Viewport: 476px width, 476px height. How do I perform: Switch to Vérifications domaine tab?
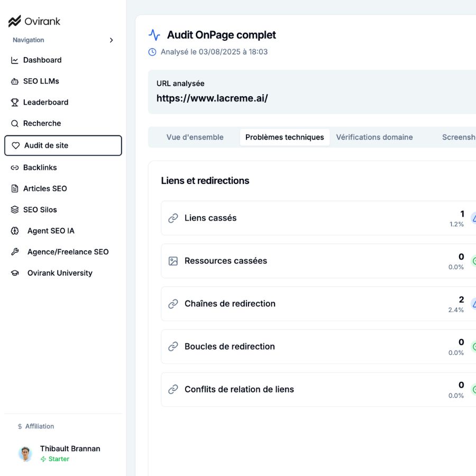point(374,137)
